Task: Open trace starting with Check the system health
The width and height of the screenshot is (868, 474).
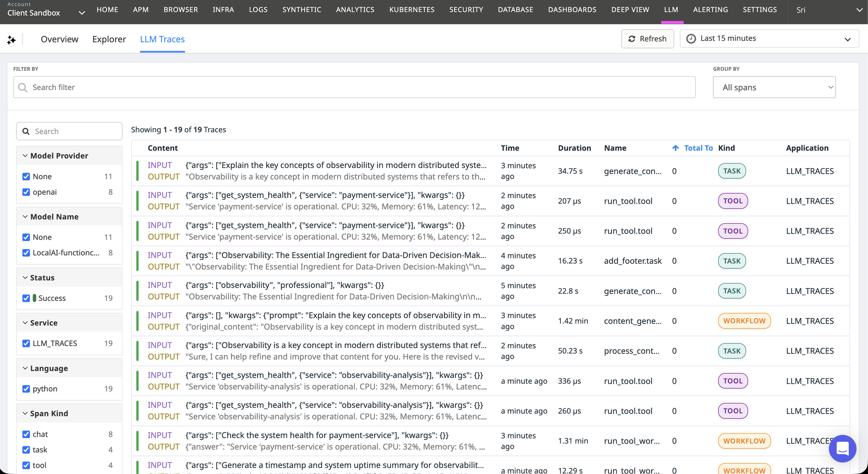Action: [490, 441]
